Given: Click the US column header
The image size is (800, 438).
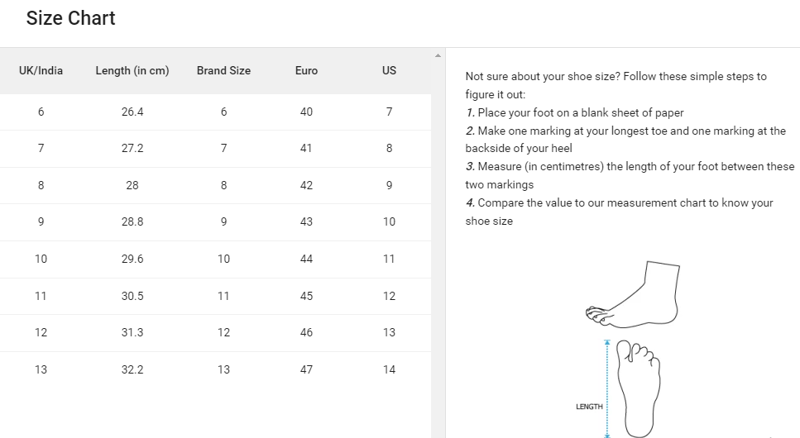Looking at the screenshot, I should coord(389,71).
